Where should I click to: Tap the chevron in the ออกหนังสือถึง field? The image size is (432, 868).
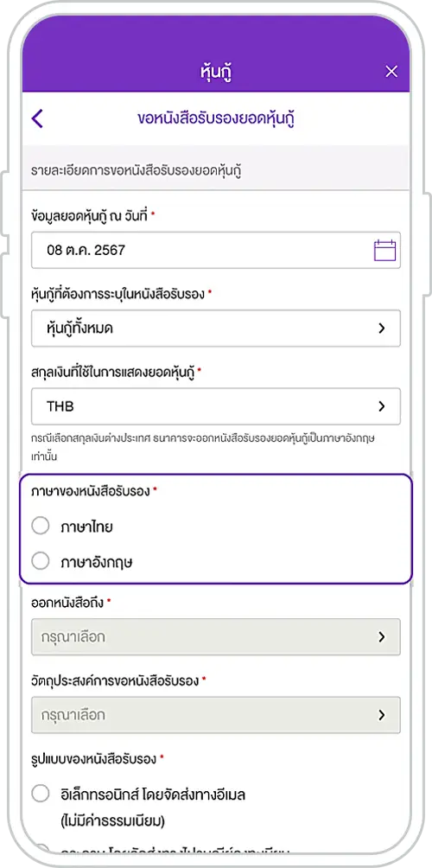pos(381,637)
